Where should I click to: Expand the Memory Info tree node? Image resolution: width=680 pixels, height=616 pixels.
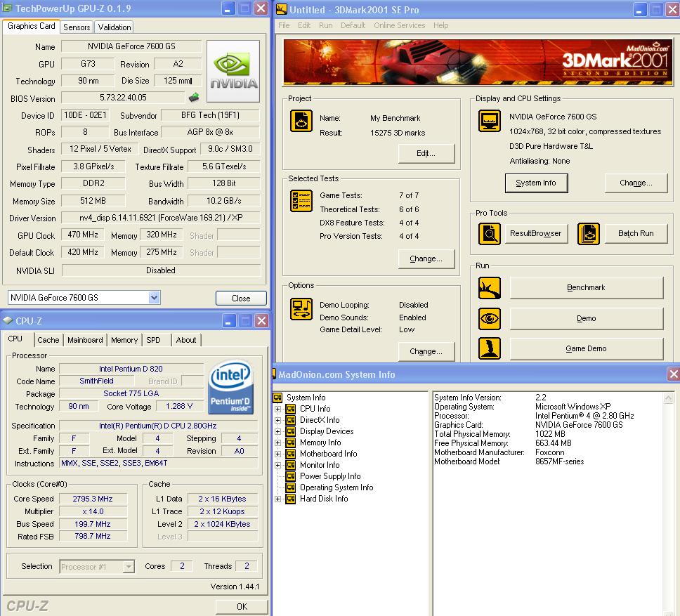click(278, 443)
